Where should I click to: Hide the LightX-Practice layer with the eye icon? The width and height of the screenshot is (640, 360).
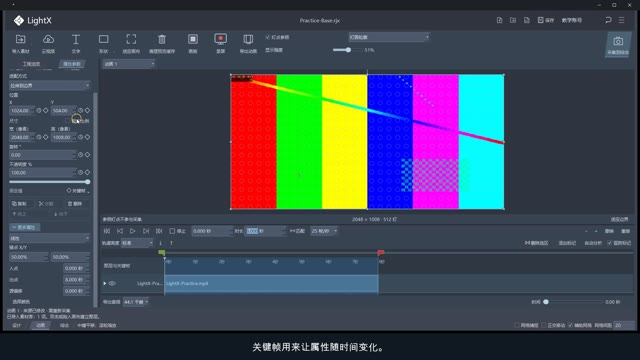112,283
